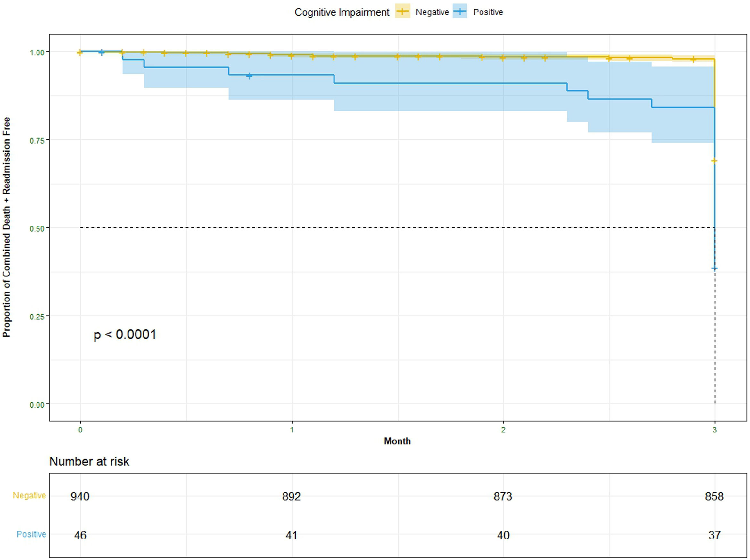
Task: Click the blue 'Positive' row label
Action: point(31,534)
